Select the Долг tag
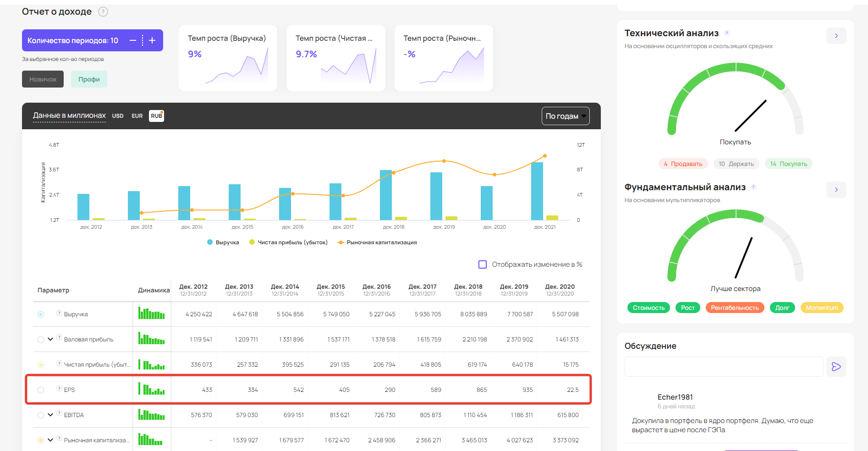The image size is (868, 451). point(782,308)
